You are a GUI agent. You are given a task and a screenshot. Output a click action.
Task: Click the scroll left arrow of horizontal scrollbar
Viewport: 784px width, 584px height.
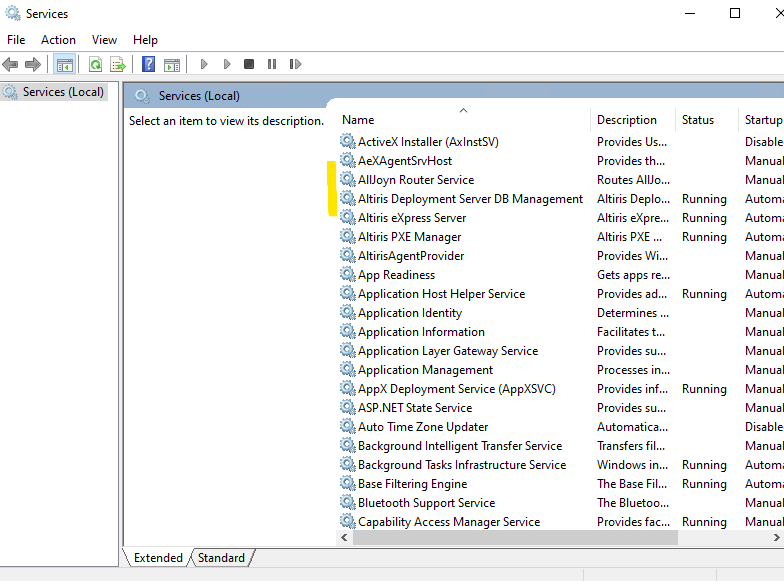pyautogui.click(x=344, y=538)
